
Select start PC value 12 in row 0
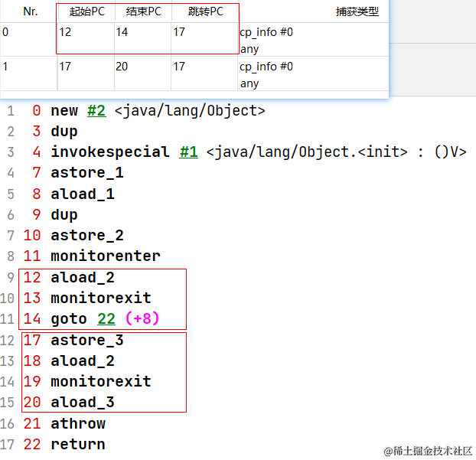click(x=65, y=32)
